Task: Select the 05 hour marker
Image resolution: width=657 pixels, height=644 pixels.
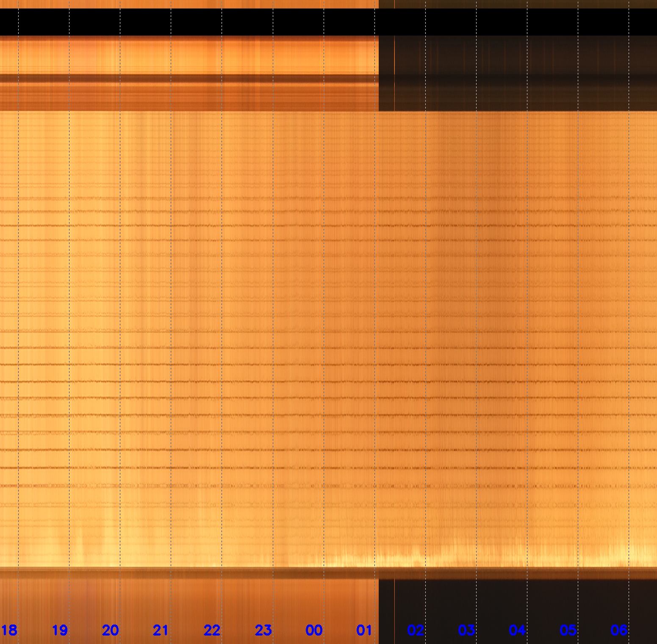Action: click(x=568, y=630)
